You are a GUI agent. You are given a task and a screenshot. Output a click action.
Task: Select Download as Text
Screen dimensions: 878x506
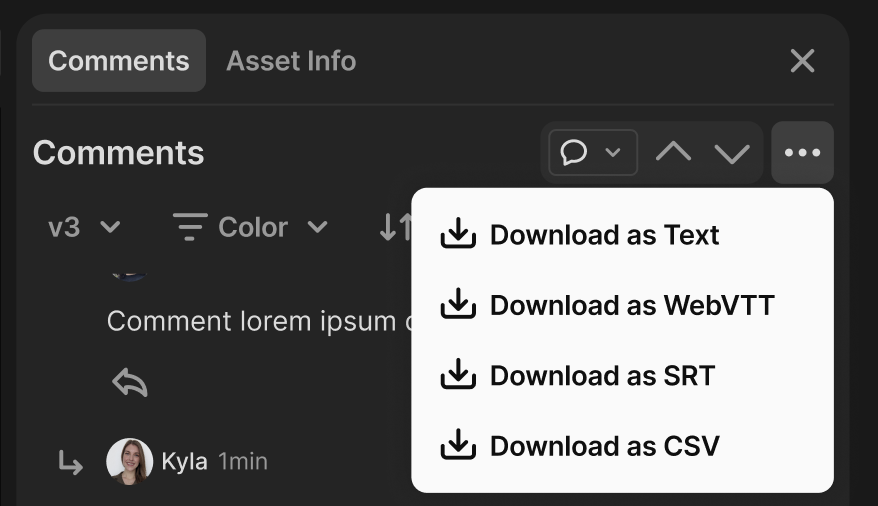pyautogui.click(x=604, y=235)
